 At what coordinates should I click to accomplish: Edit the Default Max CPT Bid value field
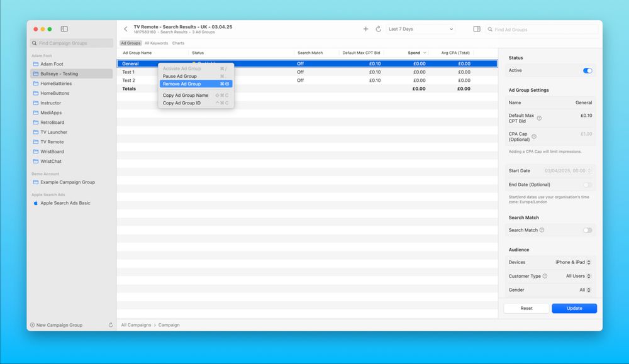[x=586, y=116]
